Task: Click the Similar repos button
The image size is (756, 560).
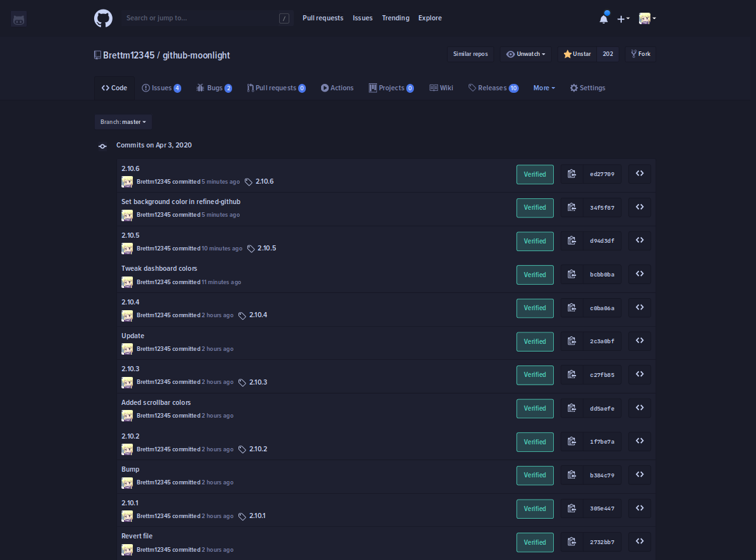Action: [470, 54]
